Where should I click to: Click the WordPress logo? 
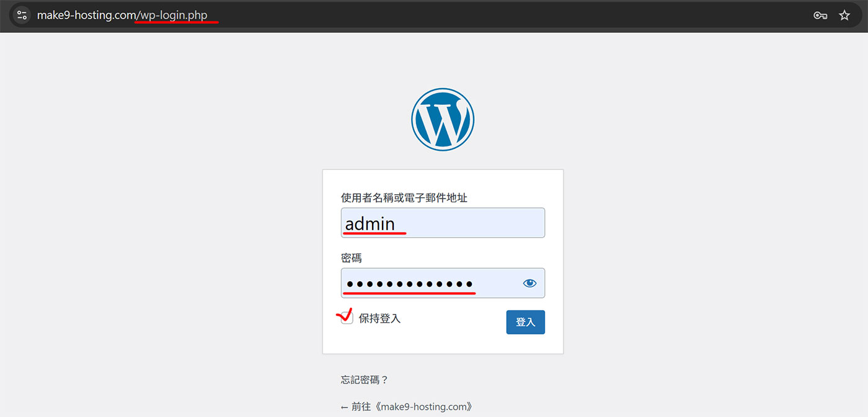coord(443,119)
